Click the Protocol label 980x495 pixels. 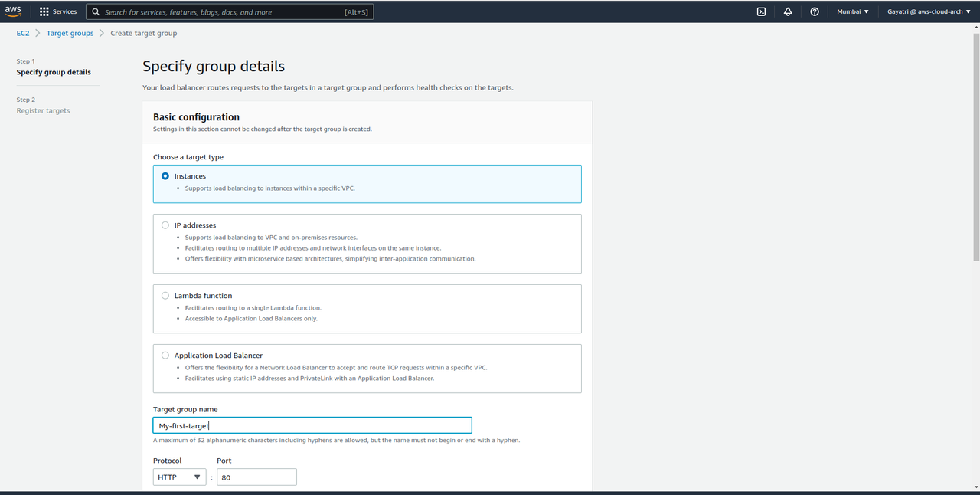tap(168, 461)
